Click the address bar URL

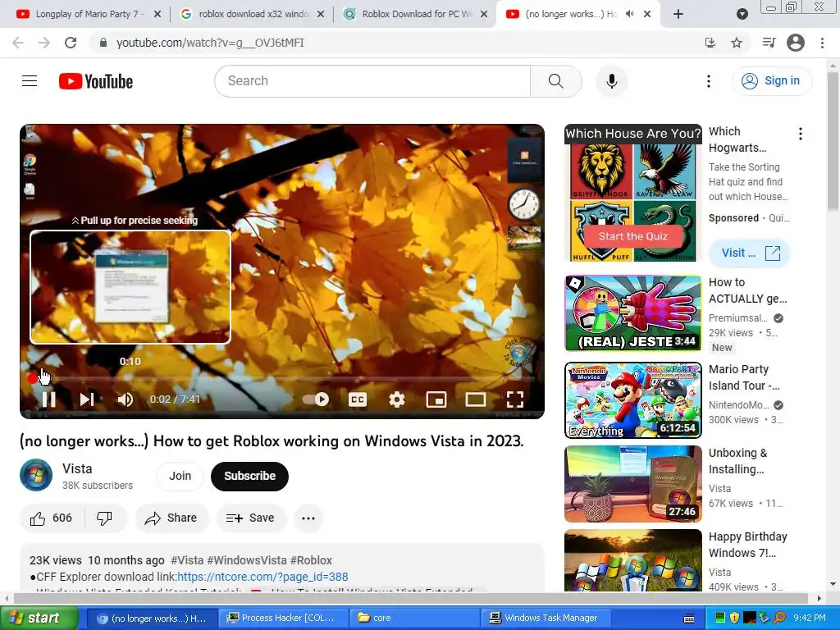(x=210, y=43)
